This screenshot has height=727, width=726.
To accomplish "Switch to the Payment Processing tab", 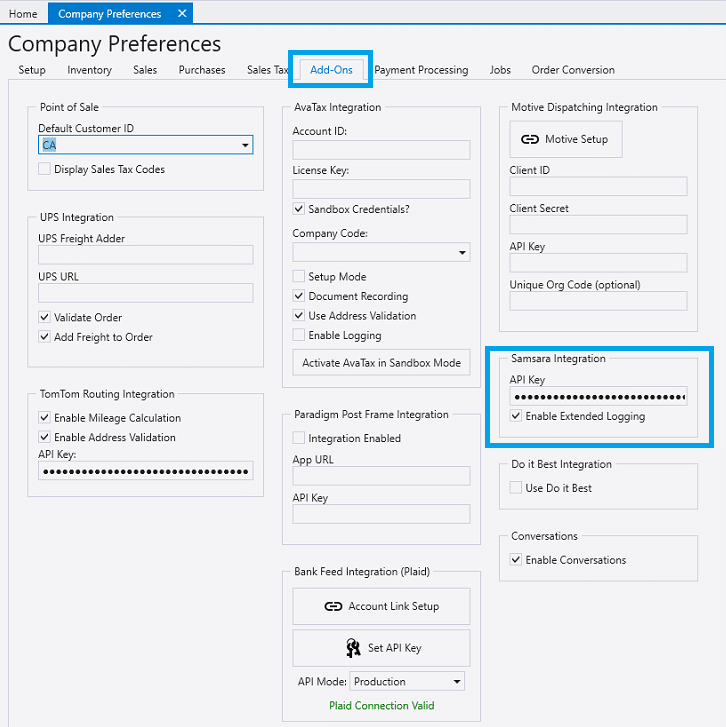I will 421,70.
